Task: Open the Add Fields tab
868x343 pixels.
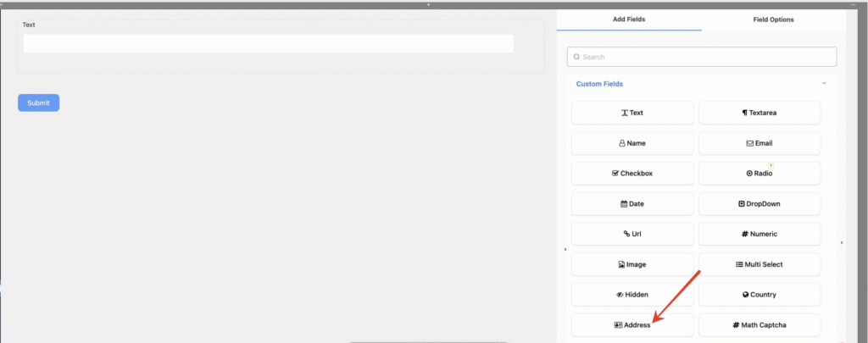Action: (629, 19)
